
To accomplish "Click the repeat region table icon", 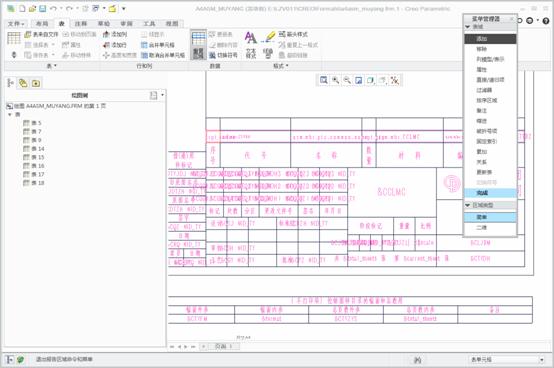I will [198, 45].
